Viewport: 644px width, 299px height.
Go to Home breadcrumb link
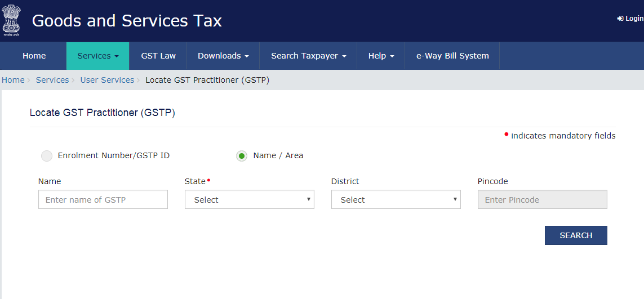(13, 80)
